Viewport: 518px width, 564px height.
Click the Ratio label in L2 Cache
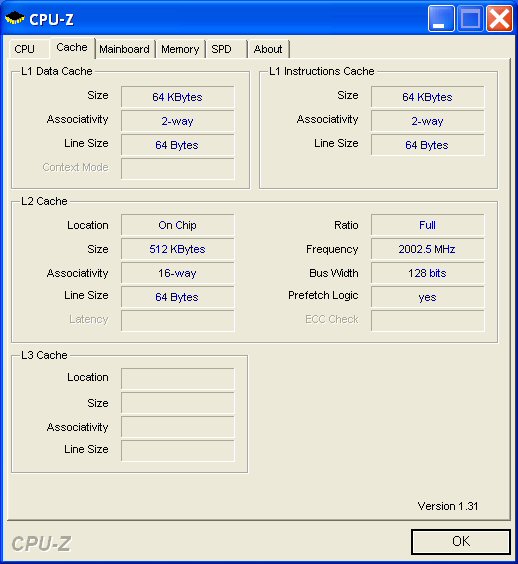point(346,225)
